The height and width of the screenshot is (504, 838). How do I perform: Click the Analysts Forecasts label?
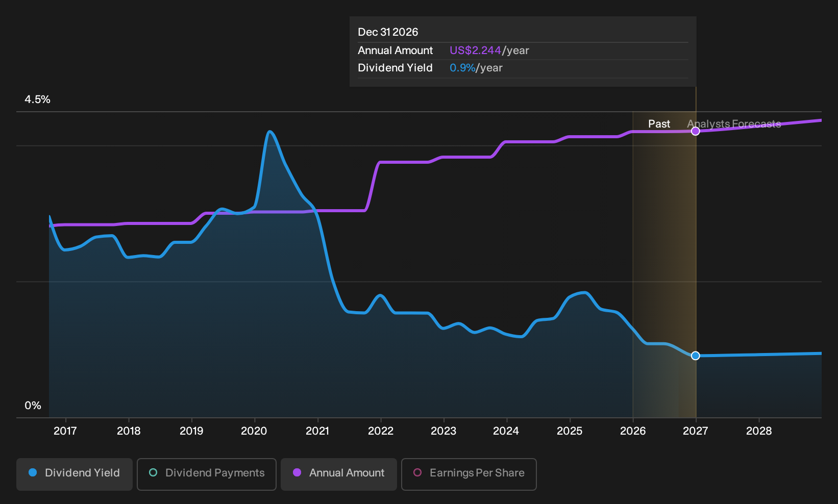click(x=734, y=124)
